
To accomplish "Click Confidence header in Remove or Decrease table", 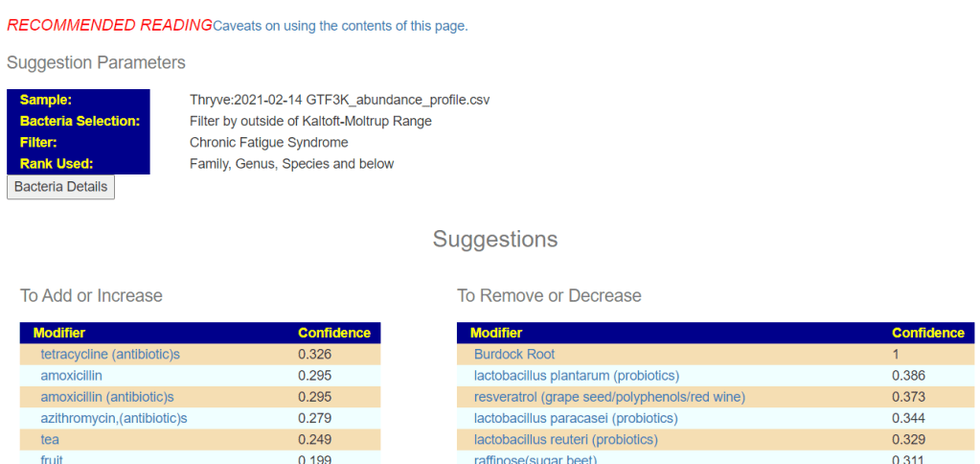I will click(928, 334).
